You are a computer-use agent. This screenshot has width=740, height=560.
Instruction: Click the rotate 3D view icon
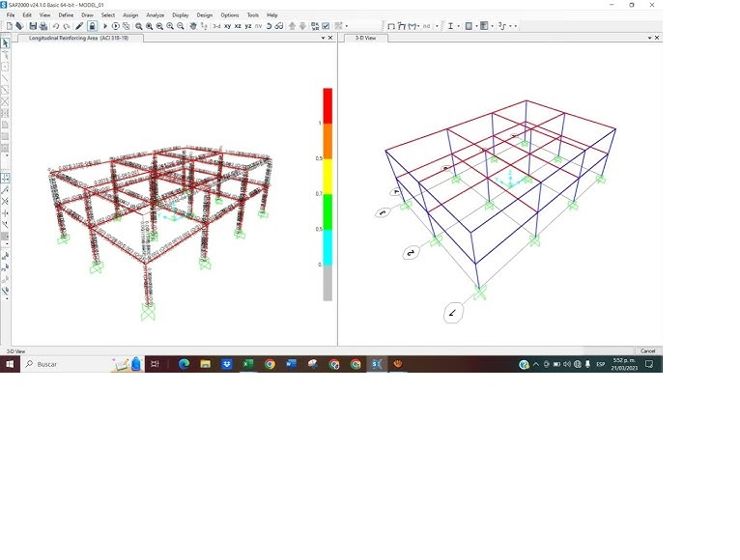point(269,26)
